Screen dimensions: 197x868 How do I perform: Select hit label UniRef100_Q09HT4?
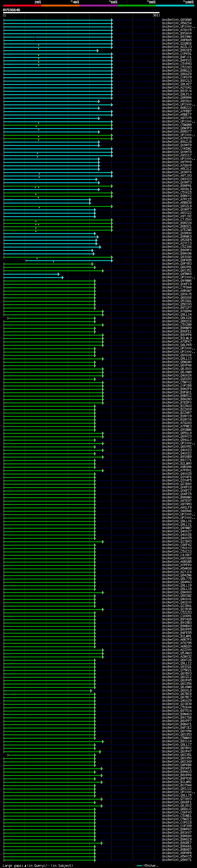click(x=177, y=172)
